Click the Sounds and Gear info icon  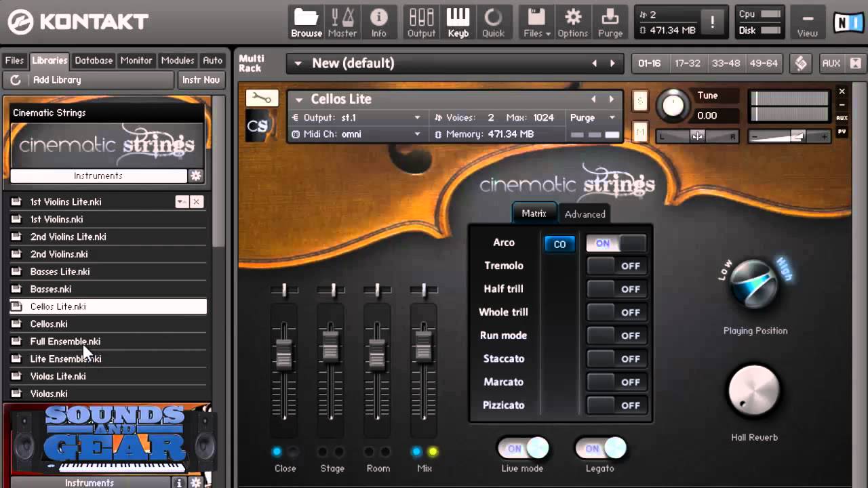(x=180, y=483)
